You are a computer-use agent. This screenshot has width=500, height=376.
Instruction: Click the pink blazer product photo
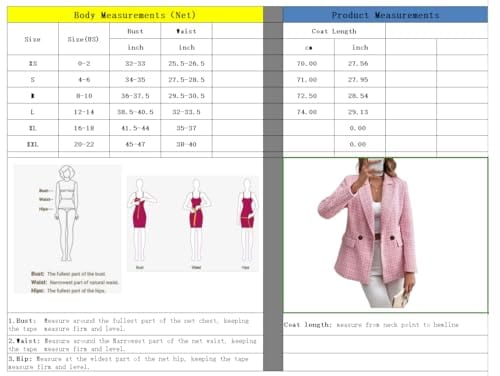pos(368,233)
